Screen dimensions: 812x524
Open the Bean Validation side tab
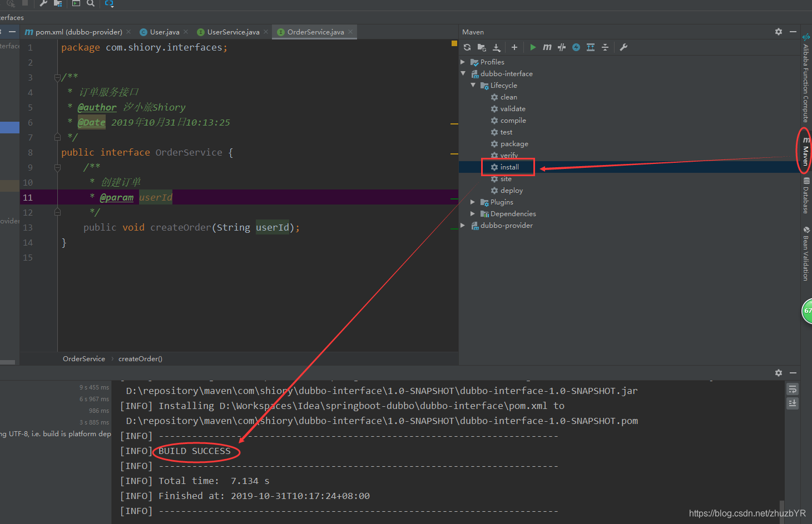click(x=806, y=253)
